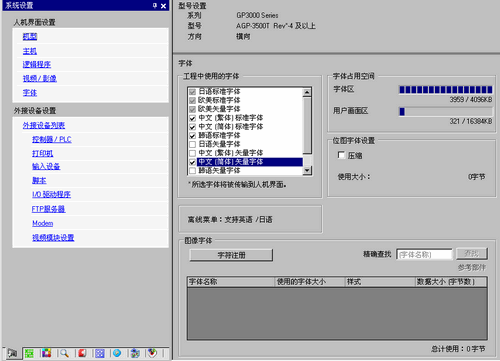
Task: Click 样式 column header
Action: click(380, 282)
